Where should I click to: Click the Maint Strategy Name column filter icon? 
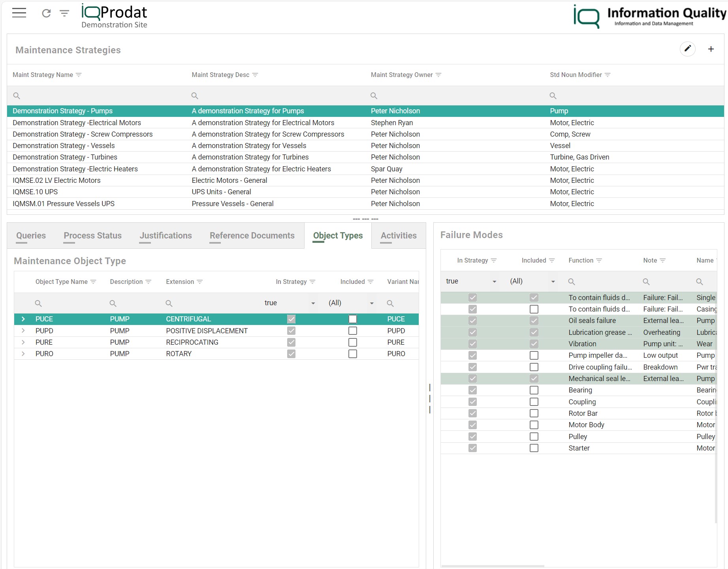[79, 75]
